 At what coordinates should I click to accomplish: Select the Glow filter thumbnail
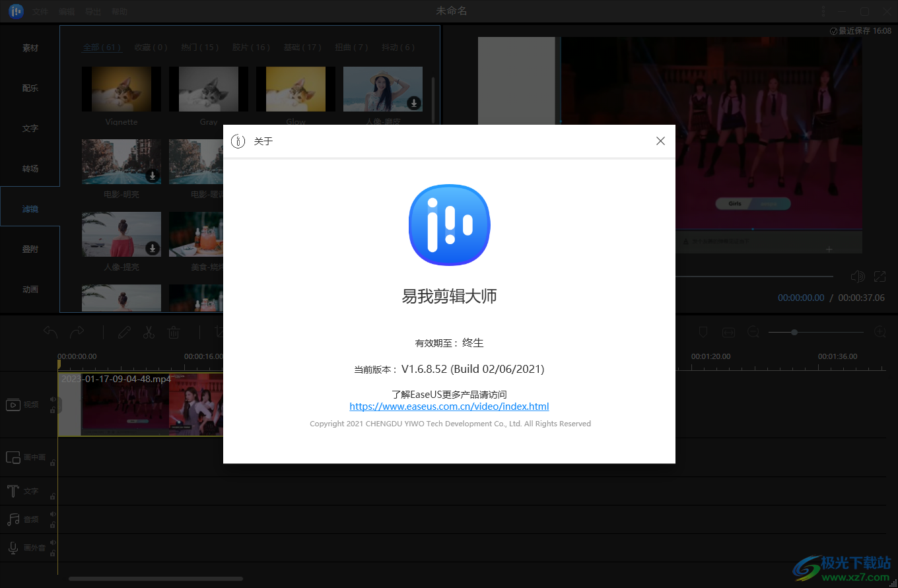click(x=296, y=89)
